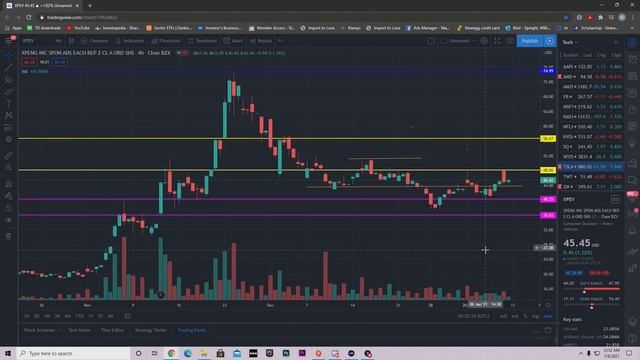Maximize the bottom panel icon
This screenshot has height=360, width=640.
pos(548,330)
